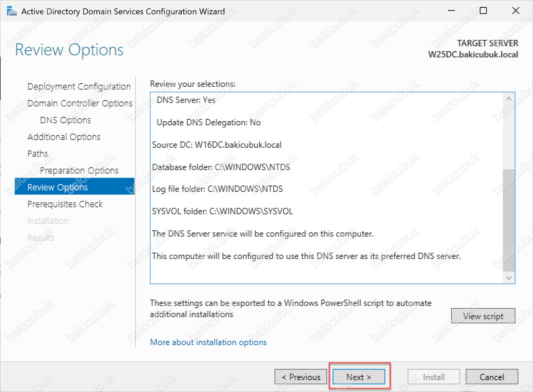Click 'Update DNS Delegation: No' line
This screenshot has height=392, width=533.
click(x=209, y=122)
